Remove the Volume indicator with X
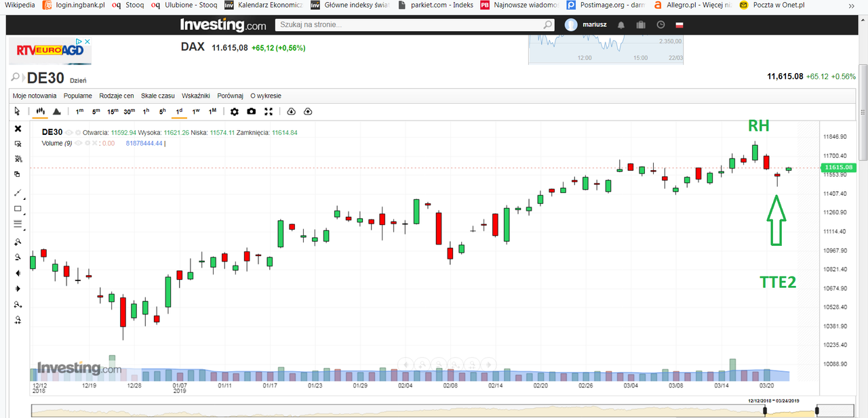The height and width of the screenshot is (418, 868). 95,144
